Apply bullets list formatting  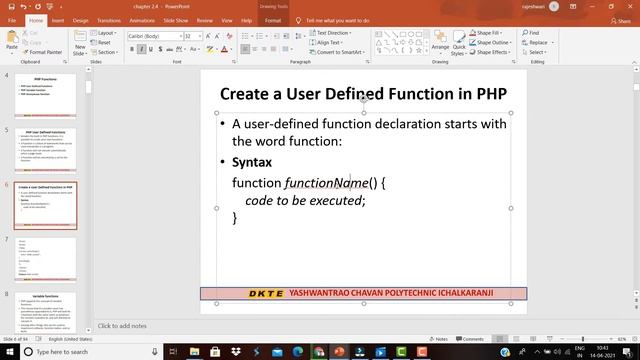(x=246, y=36)
